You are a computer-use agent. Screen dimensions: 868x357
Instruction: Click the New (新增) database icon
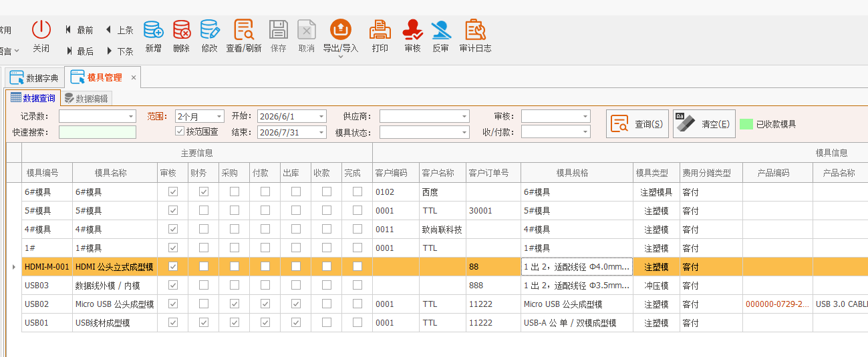pos(153,29)
